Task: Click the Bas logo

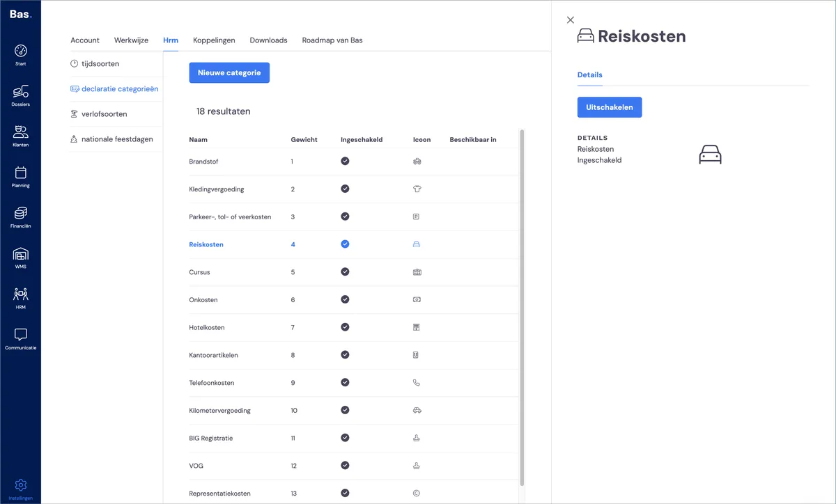Action: [20, 14]
